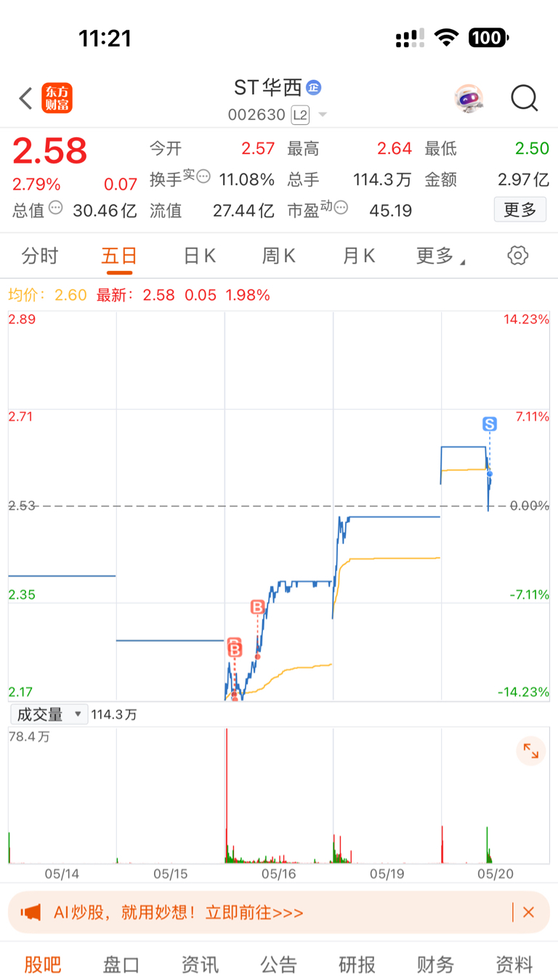
Task: Open the search magnifier icon
Action: click(x=524, y=98)
